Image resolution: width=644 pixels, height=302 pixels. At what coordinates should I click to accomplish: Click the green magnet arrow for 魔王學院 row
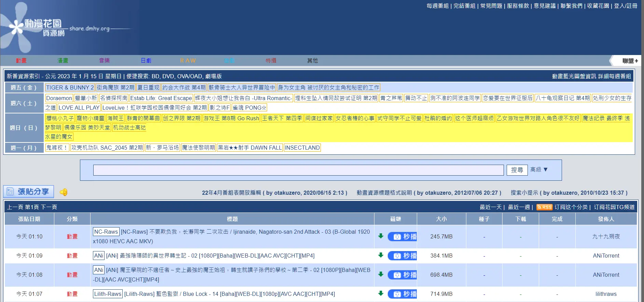point(381,274)
